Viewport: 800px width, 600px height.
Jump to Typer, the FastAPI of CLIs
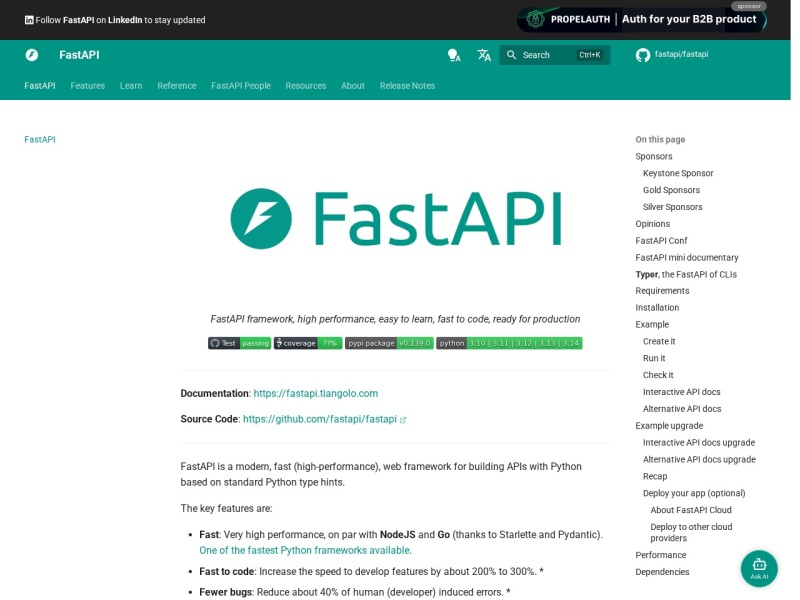pyautogui.click(x=686, y=274)
